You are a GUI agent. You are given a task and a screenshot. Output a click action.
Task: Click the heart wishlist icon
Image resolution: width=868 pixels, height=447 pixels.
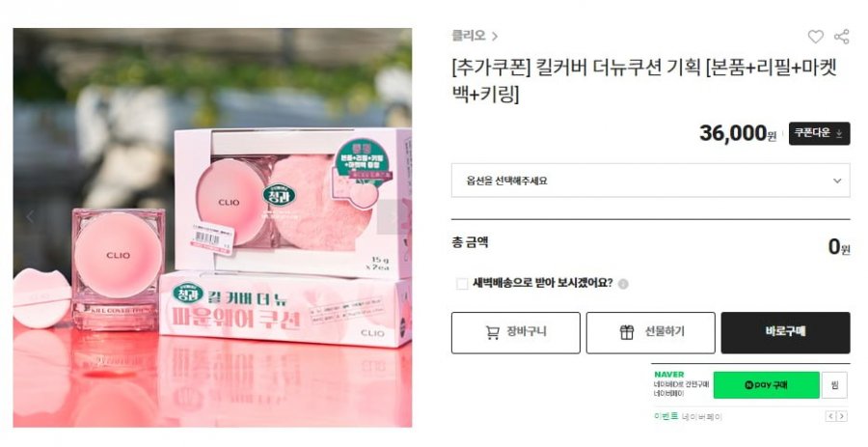pyautogui.click(x=815, y=37)
